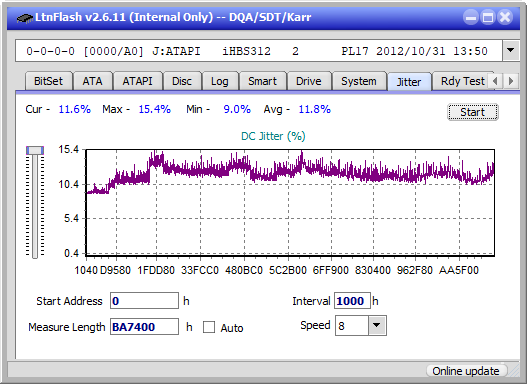Open the ATAPI tab
This screenshot has height=384, width=527.
[x=137, y=81]
